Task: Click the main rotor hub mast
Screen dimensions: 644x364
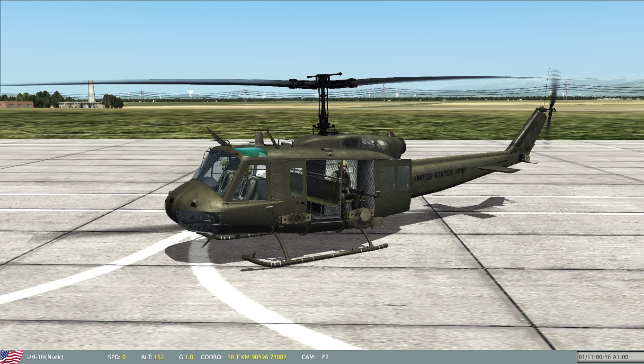Action: (324, 104)
